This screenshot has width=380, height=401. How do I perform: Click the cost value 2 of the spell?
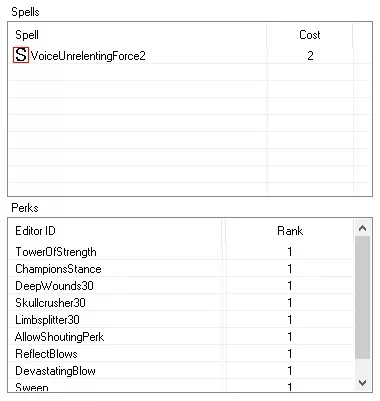pyautogui.click(x=310, y=55)
